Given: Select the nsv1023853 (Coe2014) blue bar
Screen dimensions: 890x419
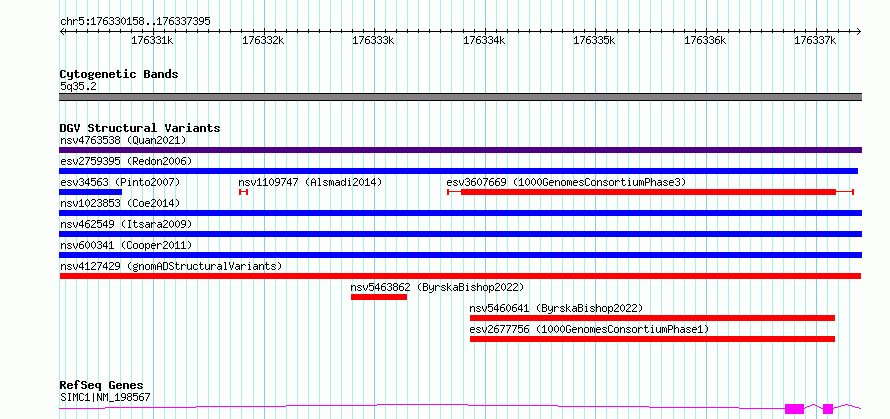Looking at the screenshot, I should [x=460, y=213].
